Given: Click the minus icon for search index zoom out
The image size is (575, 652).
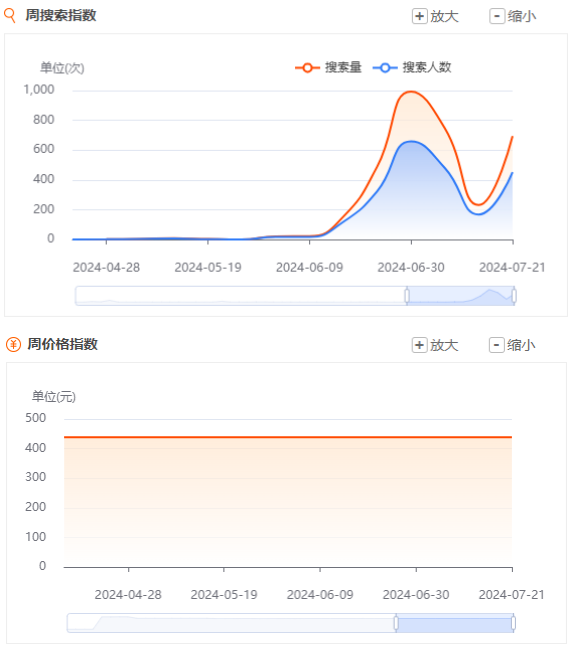Looking at the screenshot, I should (x=497, y=16).
